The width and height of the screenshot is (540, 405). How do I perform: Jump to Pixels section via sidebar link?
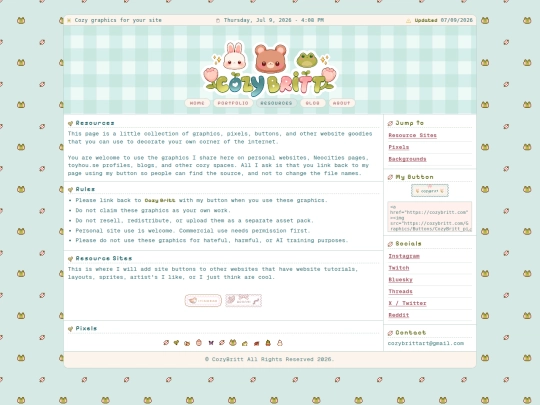398,147
